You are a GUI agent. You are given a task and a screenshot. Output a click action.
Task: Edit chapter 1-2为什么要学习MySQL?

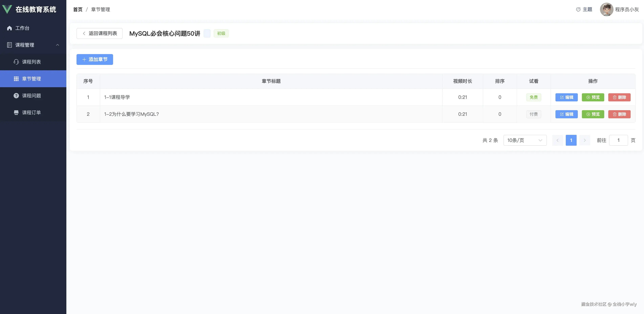point(566,114)
